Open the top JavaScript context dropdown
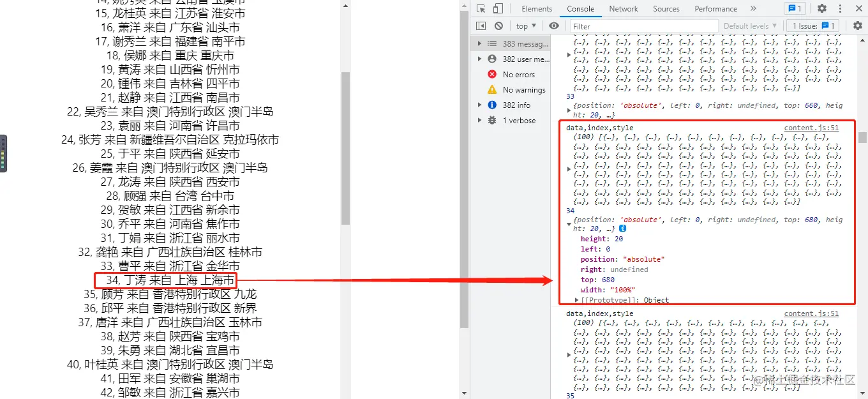 pos(526,26)
